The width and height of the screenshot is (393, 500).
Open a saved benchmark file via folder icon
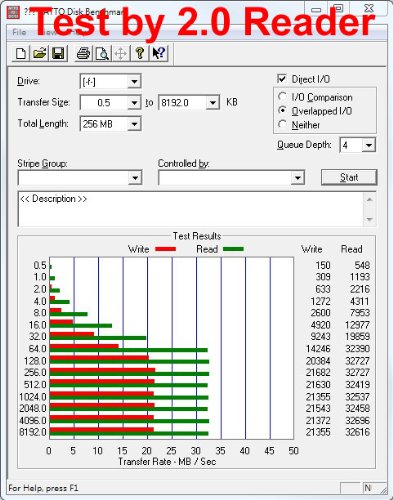pos(40,53)
